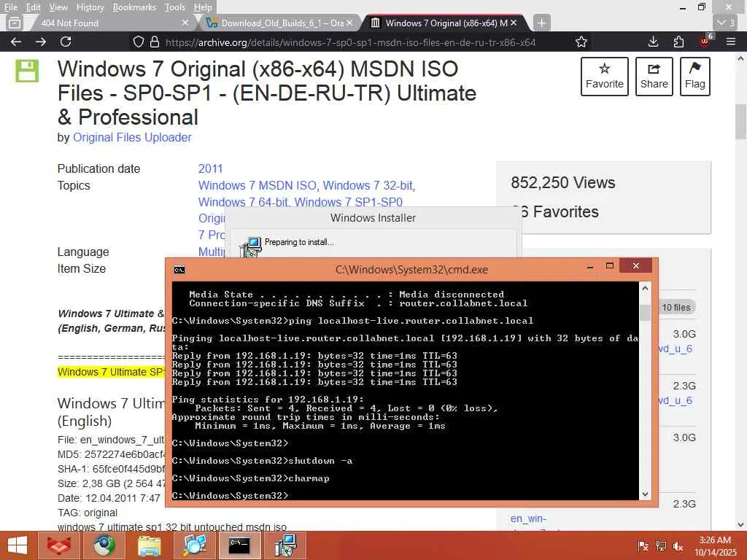Click the "TAG: original" line
The width and height of the screenshot is (747, 560).
(88, 513)
